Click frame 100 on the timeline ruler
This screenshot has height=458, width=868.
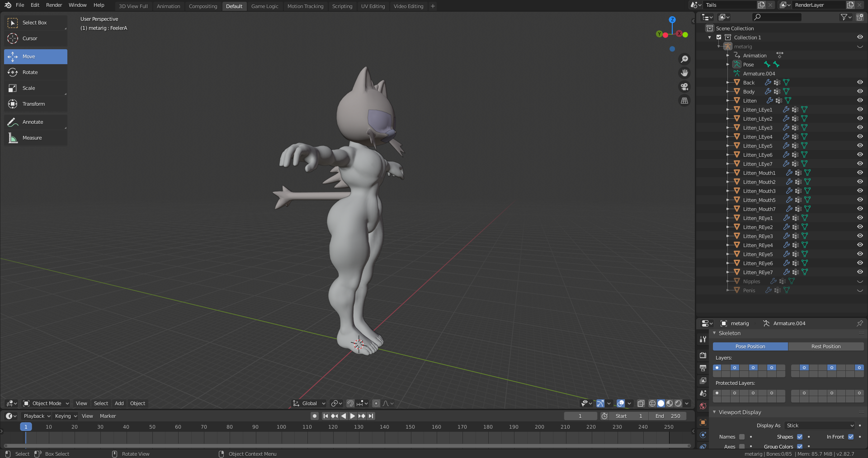click(x=281, y=427)
